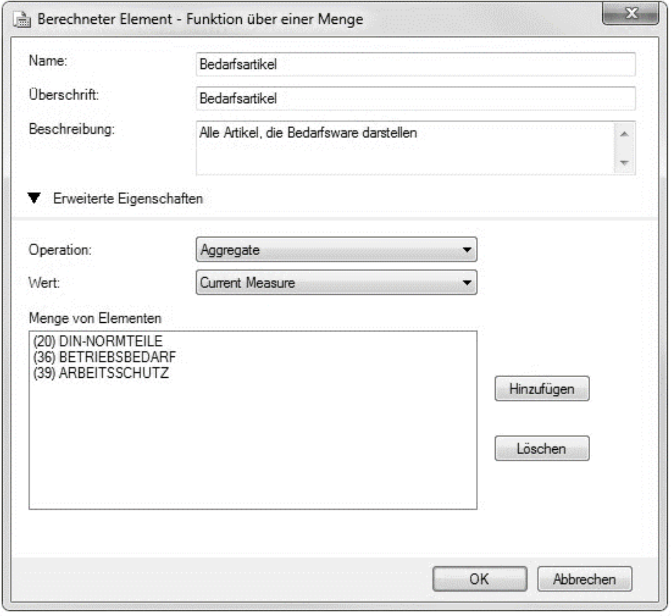Collapse the Erweiterte Eigenschaften section
The image size is (672, 616).
click(x=34, y=198)
